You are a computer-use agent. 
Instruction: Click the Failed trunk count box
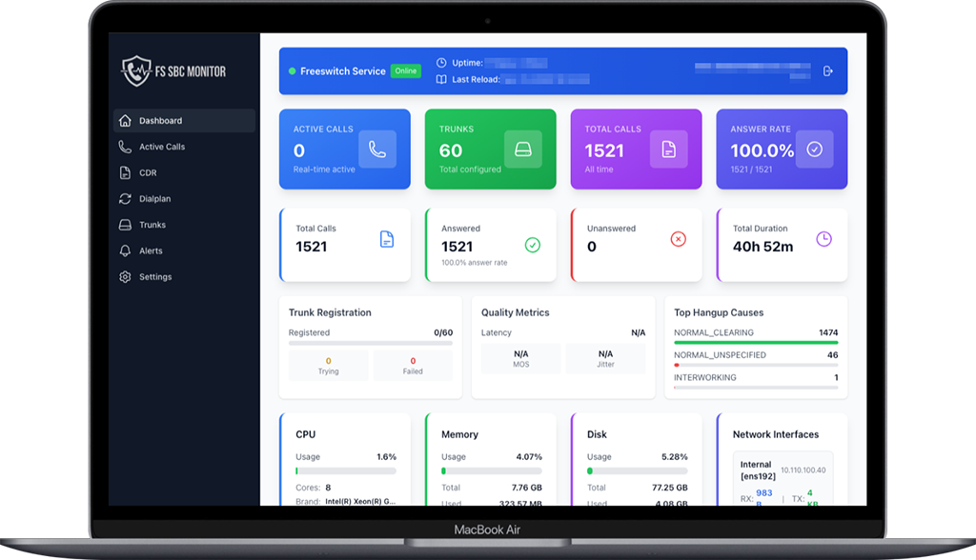(413, 366)
